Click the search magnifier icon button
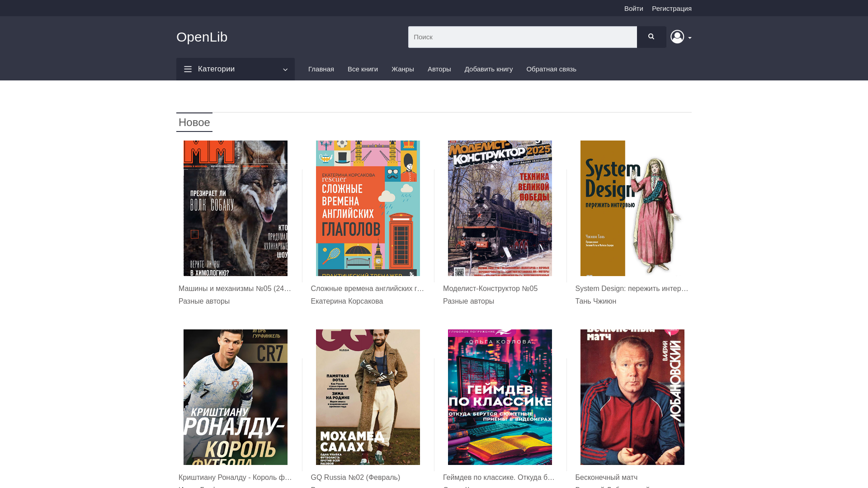This screenshot has height=488, width=868. pyautogui.click(x=651, y=37)
